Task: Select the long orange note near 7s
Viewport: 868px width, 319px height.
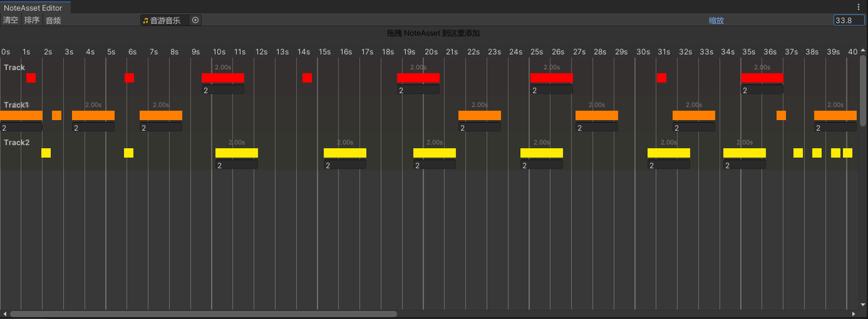Action: [161, 115]
